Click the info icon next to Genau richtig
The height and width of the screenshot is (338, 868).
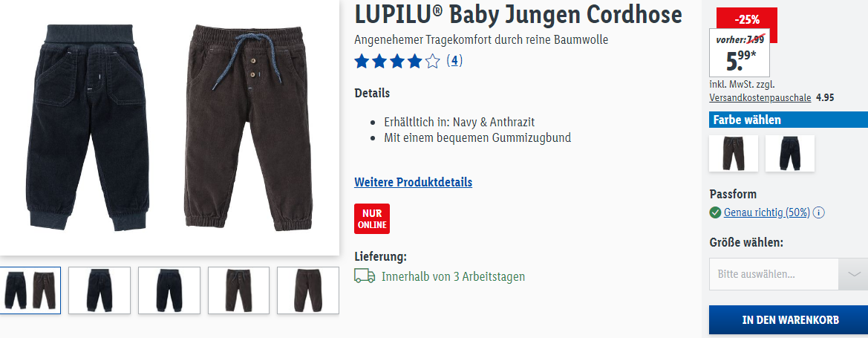819,212
